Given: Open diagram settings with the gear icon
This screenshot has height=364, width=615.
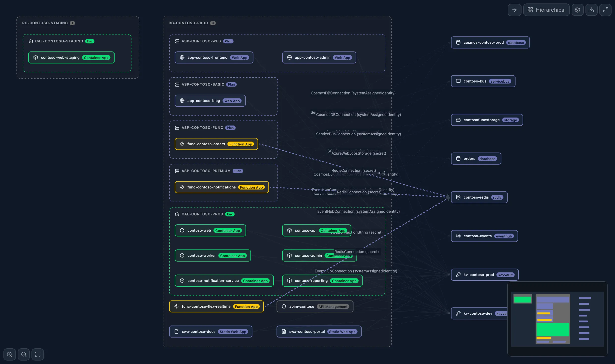Looking at the screenshot, I should click(x=578, y=10).
